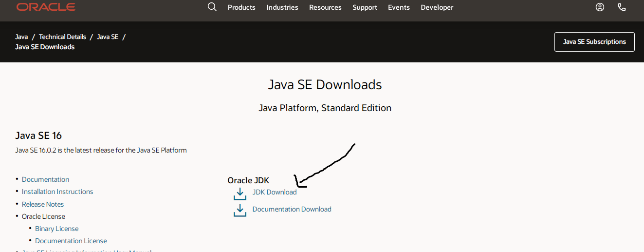Open the account profile icon
The height and width of the screenshot is (252, 644).
click(600, 7)
